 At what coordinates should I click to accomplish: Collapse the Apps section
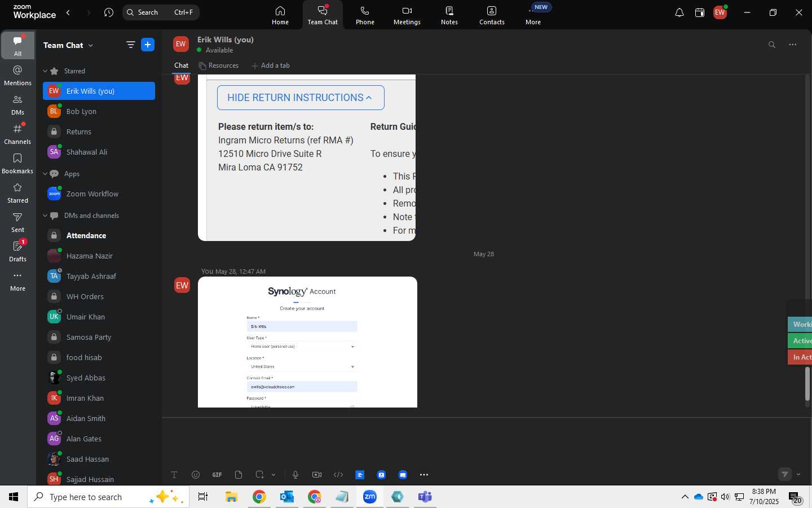45,174
